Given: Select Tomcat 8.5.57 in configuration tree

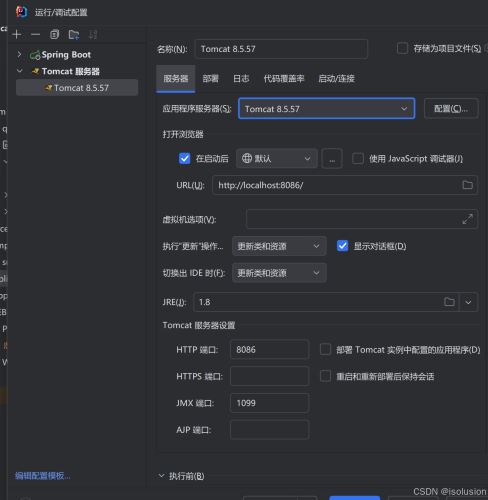Looking at the screenshot, I should [77, 88].
